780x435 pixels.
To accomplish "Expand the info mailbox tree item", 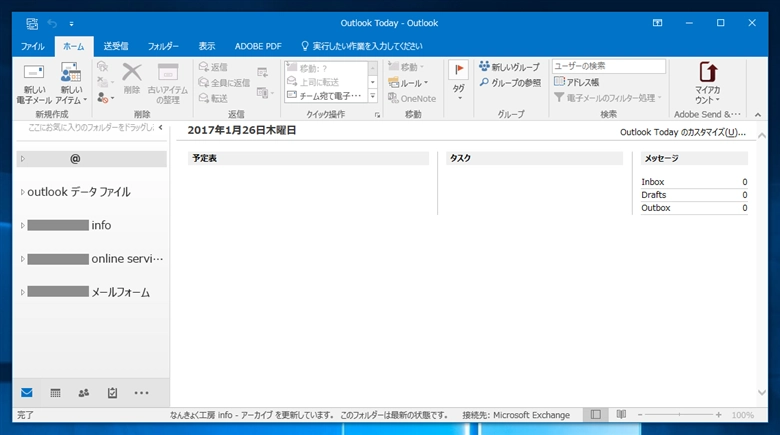I will pyautogui.click(x=22, y=225).
